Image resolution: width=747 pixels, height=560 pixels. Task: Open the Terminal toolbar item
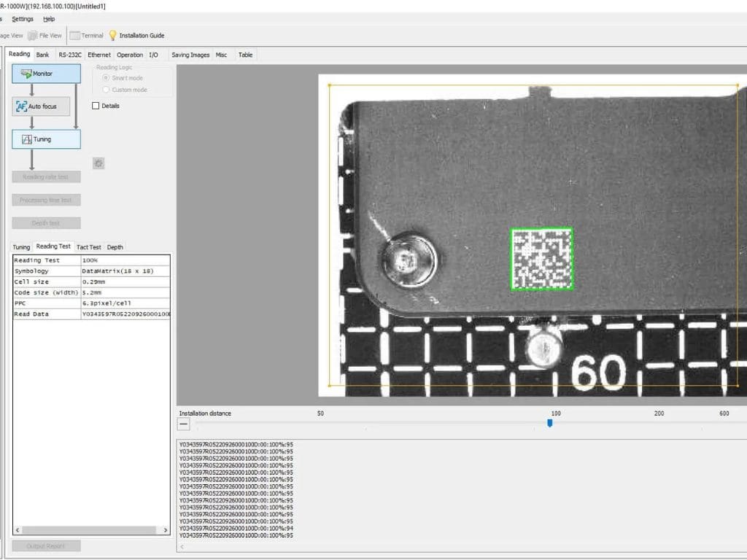point(86,35)
